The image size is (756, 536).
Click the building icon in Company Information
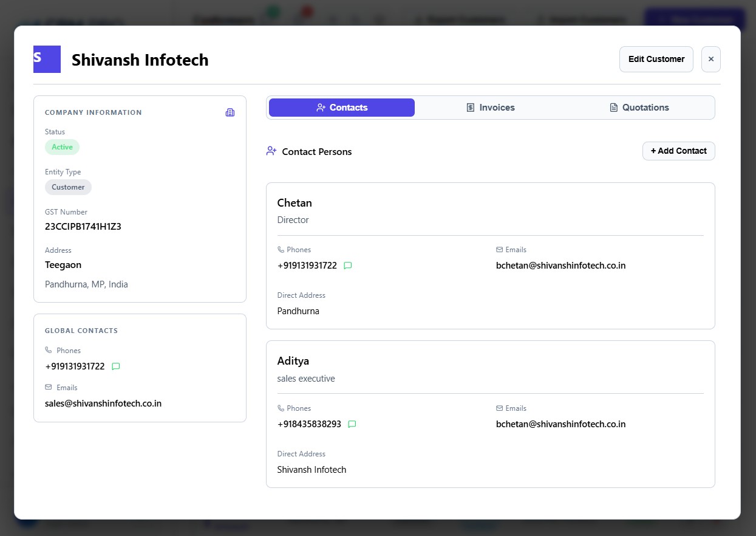(230, 112)
